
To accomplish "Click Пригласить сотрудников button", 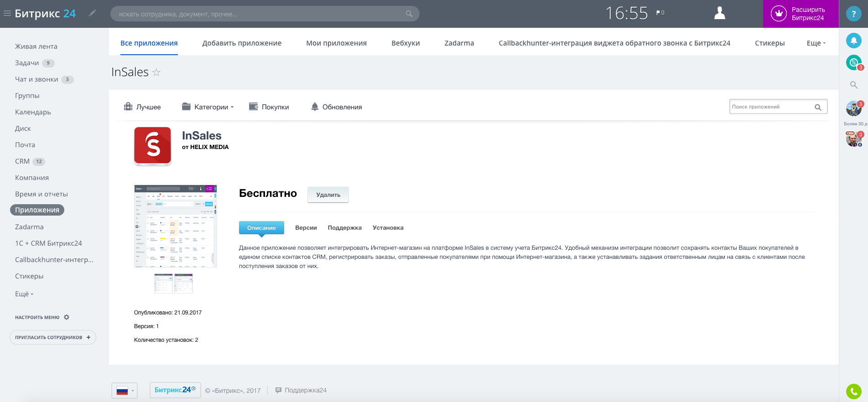I will tap(53, 337).
